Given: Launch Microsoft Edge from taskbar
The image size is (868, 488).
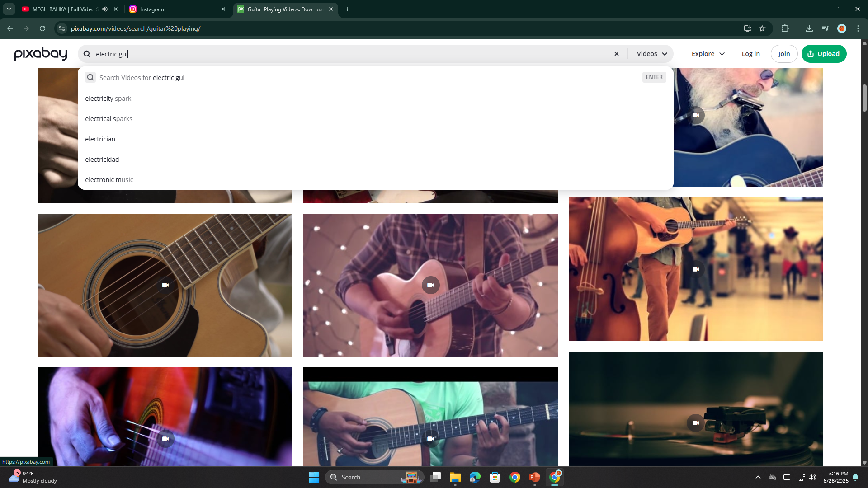Looking at the screenshot, I should pyautogui.click(x=475, y=477).
